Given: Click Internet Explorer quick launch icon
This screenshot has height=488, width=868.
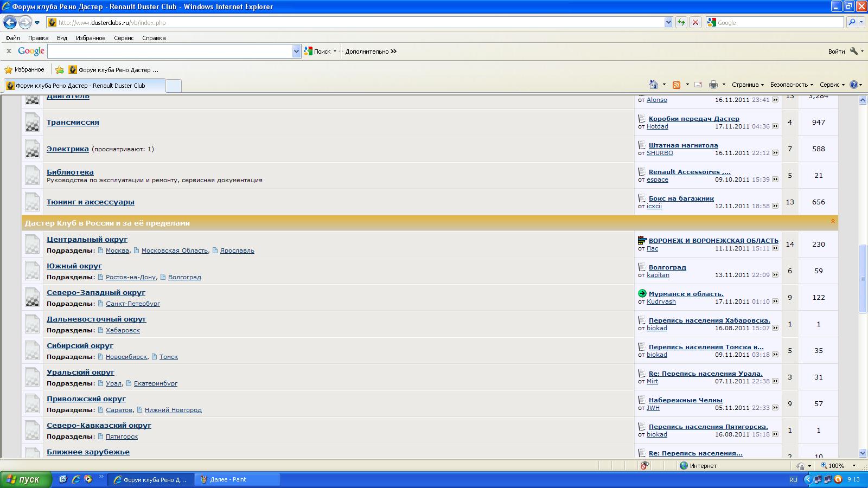Looking at the screenshot, I should pyautogui.click(x=75, y=479).
